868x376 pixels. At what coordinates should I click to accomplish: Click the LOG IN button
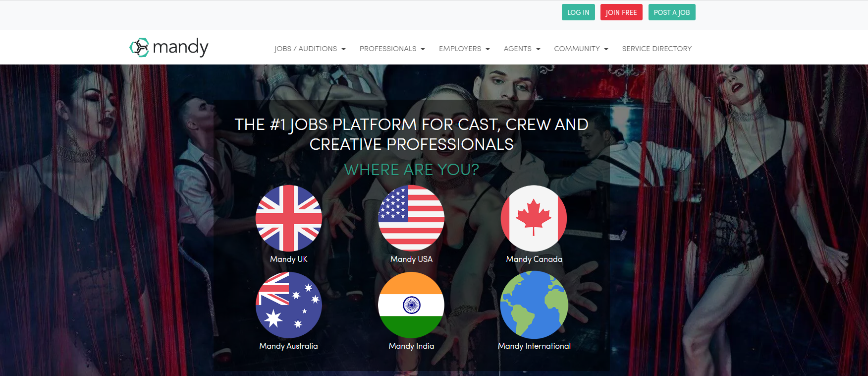pos(578,12)
